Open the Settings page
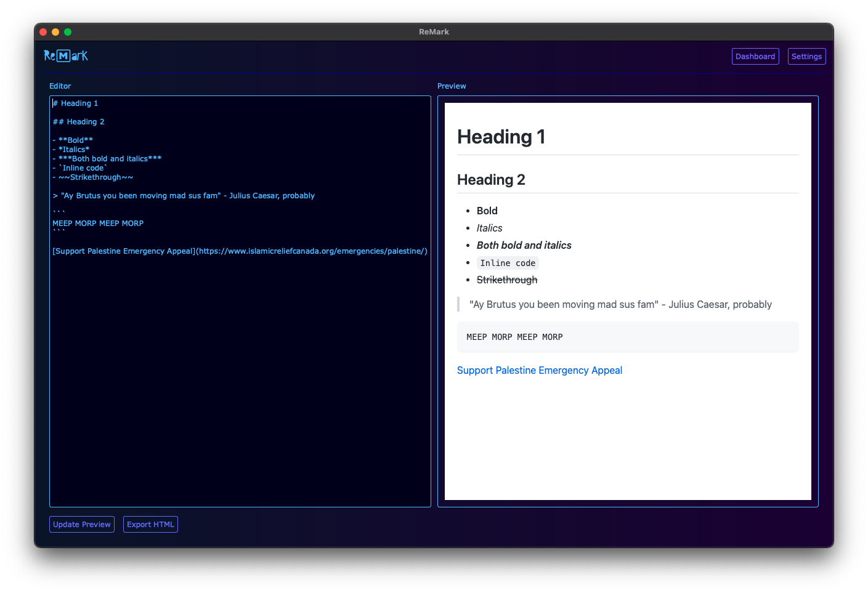This screenshot has width=868, height=593. 806,57
